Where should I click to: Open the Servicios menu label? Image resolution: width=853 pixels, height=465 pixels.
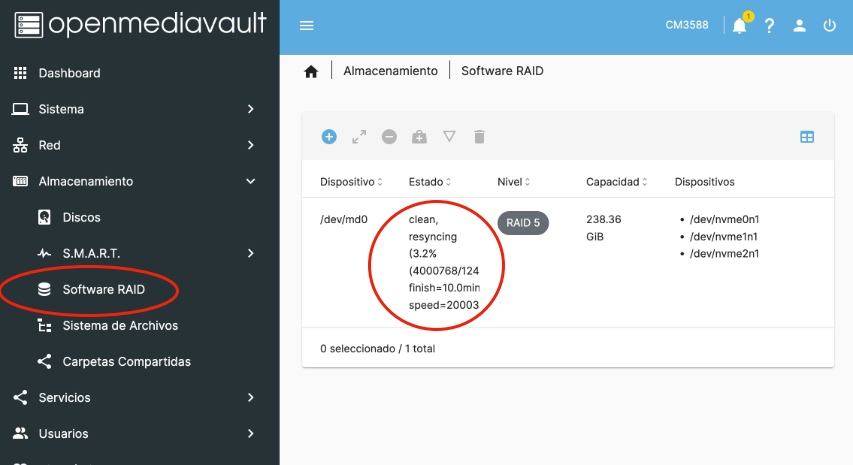(64, 398)
